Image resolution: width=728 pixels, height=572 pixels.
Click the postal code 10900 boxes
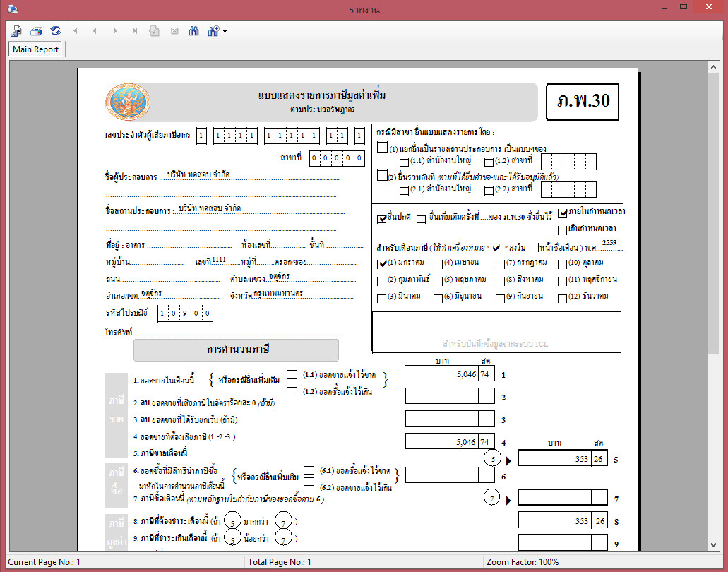click(185, 314)
